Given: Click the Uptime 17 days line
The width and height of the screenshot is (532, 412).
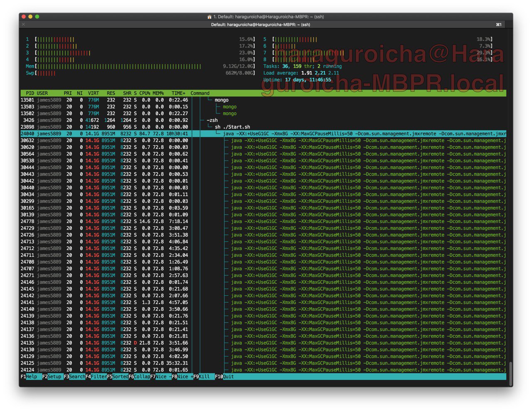Looking at the screenshot, I should click(297, 80).
